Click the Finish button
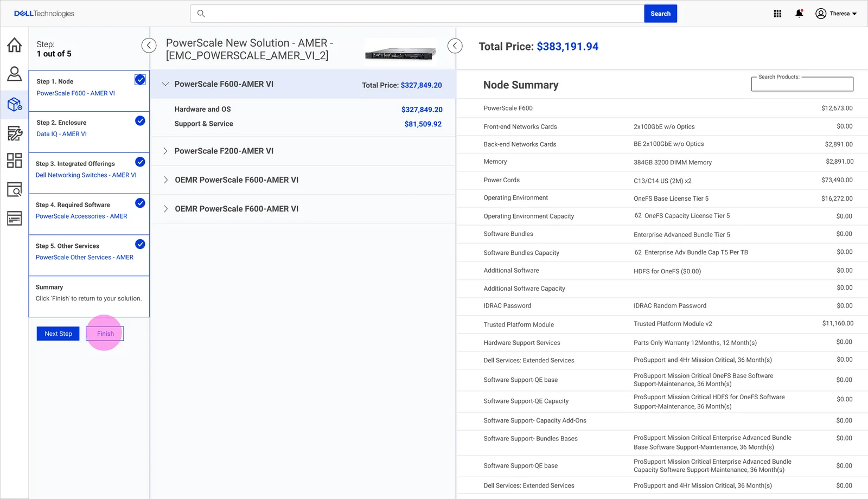 point(105,334)
